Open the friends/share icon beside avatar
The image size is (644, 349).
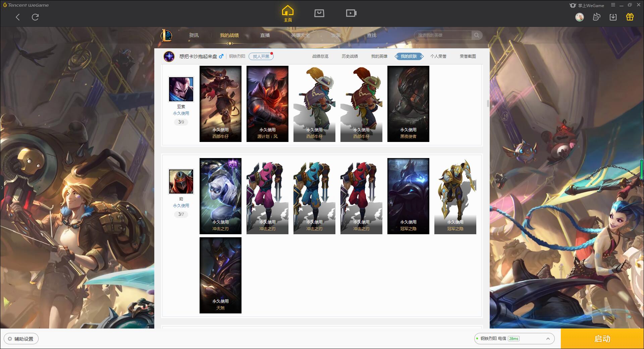[x=596, y=17]
